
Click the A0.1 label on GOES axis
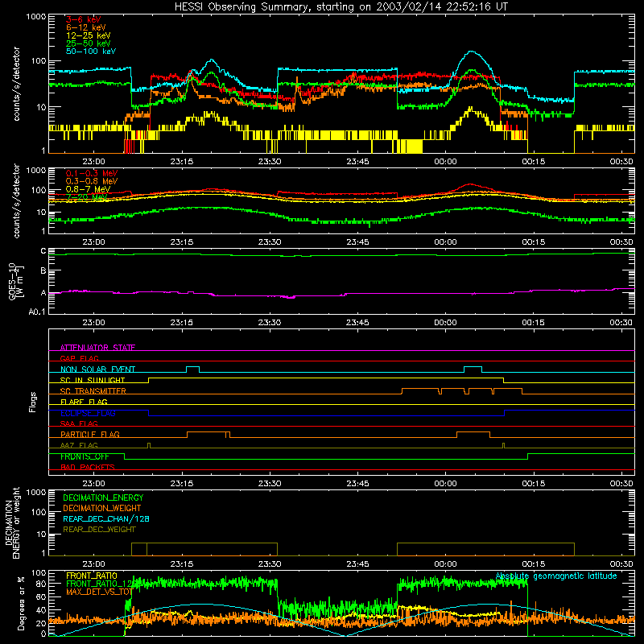point(37,312)
